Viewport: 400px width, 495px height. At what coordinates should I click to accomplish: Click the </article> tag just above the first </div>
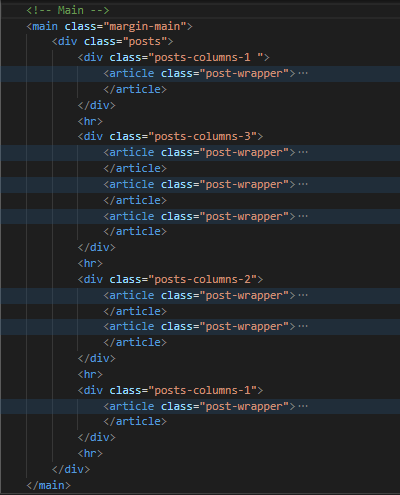(x=135, y=89)
